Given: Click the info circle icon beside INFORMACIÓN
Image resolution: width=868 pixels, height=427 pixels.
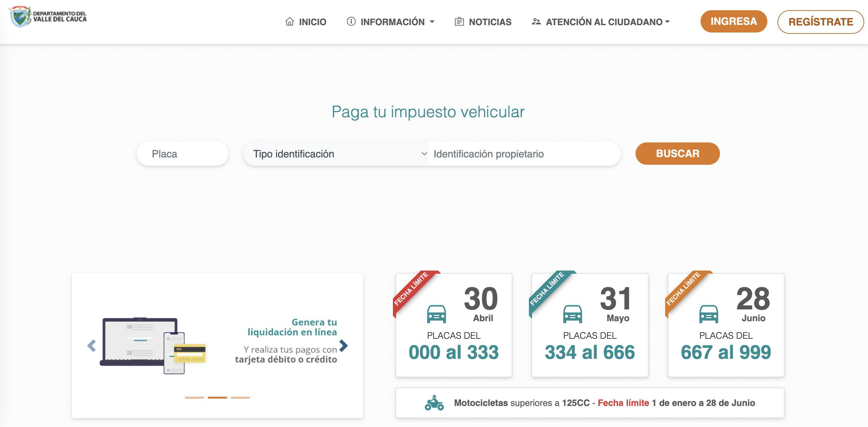Looking at the screenshot, I should [x=351, y=21].
